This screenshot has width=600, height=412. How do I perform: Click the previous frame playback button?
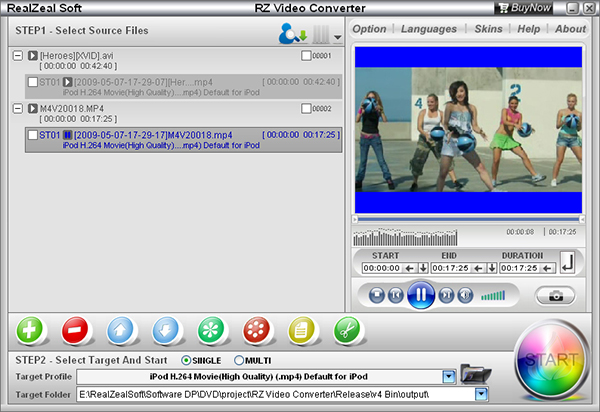click(x=395, y=295)
